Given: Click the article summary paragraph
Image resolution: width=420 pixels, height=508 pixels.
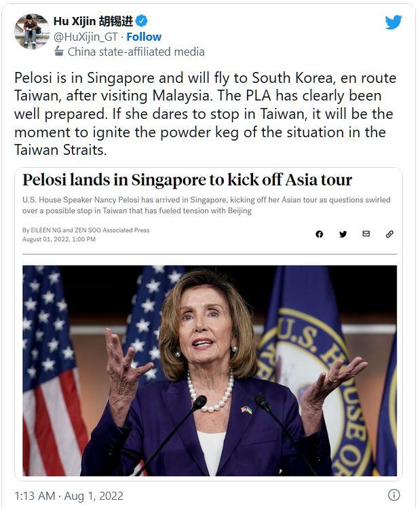Looking at the screenshot, I should [x=206, y=205].
